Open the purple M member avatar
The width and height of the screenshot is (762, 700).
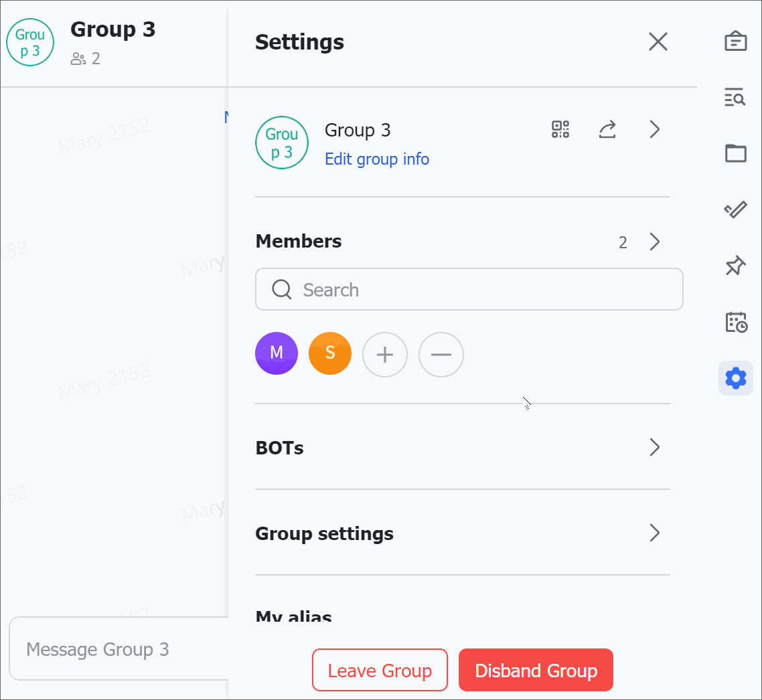coord(277,353)
